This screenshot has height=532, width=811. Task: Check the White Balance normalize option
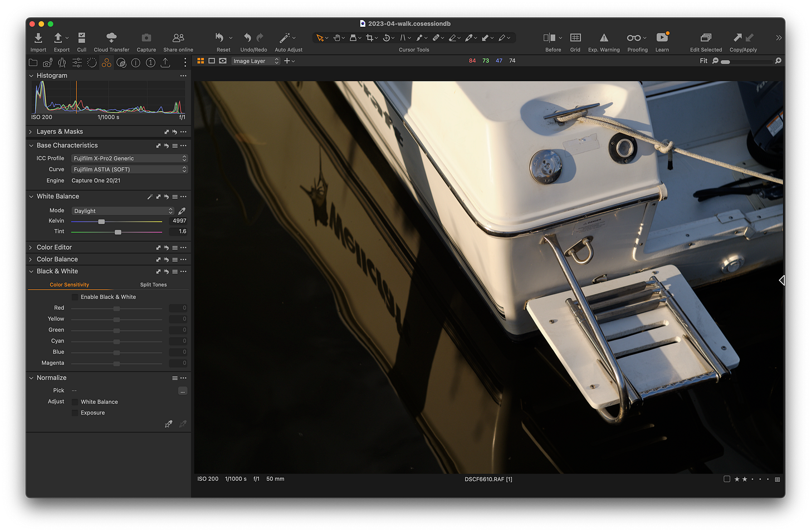(75, 402)
